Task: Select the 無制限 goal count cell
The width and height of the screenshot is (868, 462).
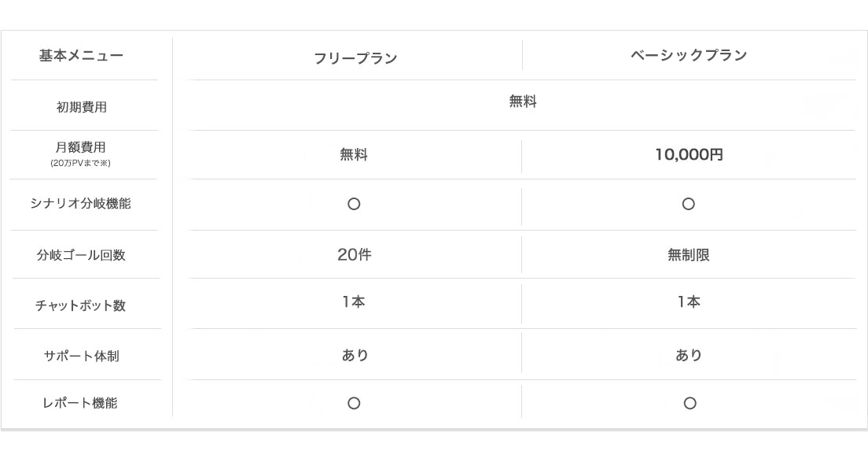Action: (689, 255)
